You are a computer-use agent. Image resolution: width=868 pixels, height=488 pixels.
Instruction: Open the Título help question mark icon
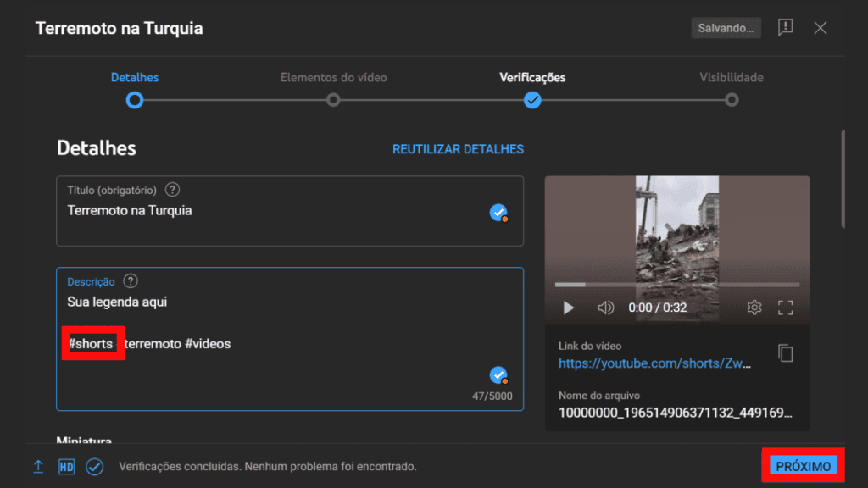tap(172, 189)
